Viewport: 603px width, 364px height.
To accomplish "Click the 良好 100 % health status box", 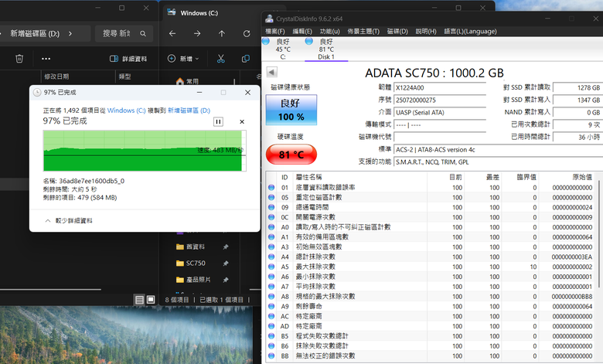I will coord(291,110).
